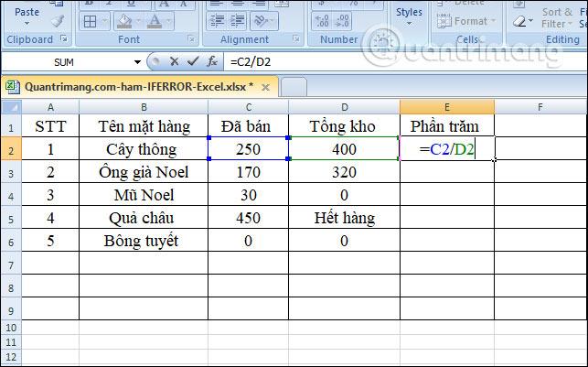
Task: Select the row 1 header
Action: tap(11, 126)
